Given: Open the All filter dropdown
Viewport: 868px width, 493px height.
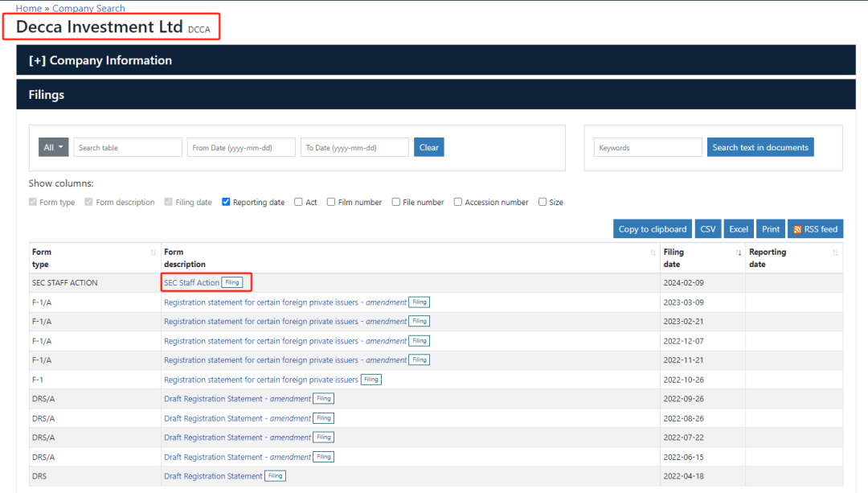Looking at the screenshot, I should 53,147.
